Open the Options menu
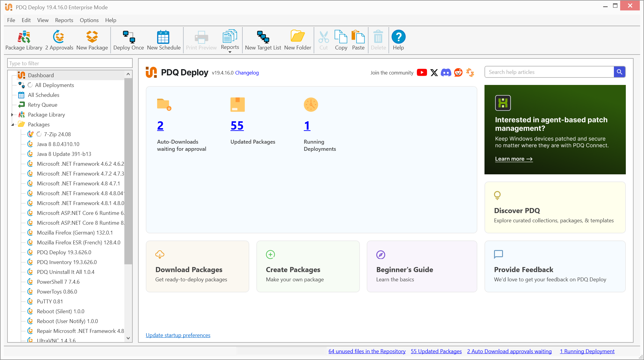Image resolution: width=644 pixels, height=360 pixels. [x=89, y=20]
